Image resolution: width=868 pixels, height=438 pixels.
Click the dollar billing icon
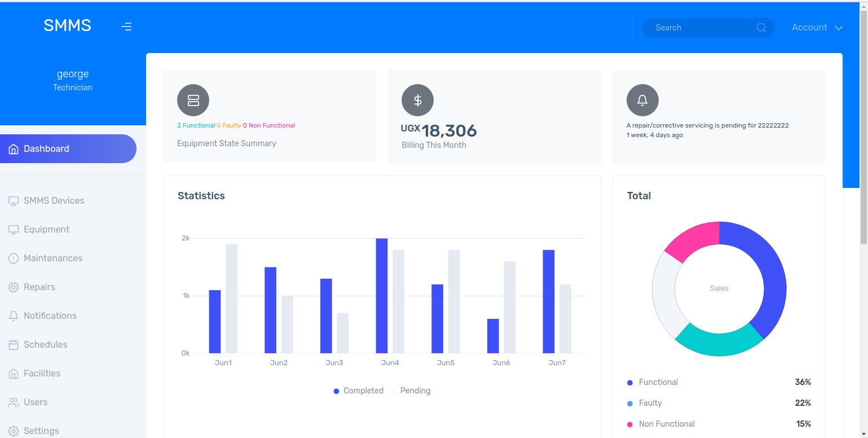(x=417, y=100)
